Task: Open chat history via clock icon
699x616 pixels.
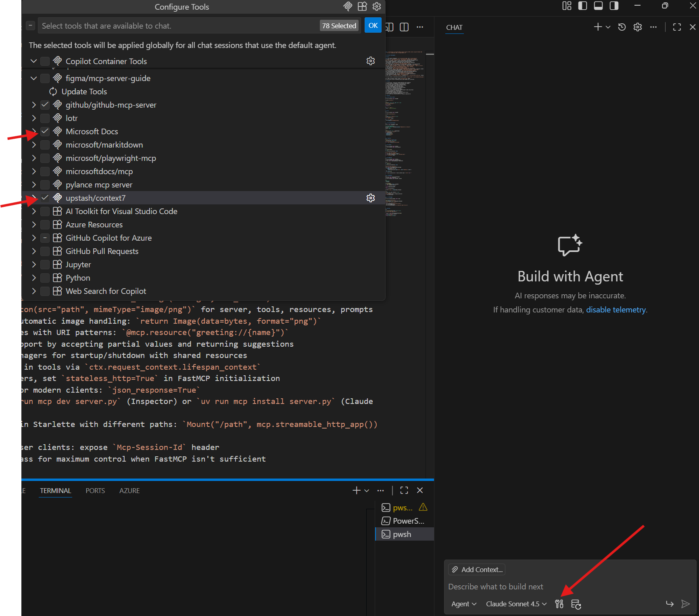Action: 622,27
